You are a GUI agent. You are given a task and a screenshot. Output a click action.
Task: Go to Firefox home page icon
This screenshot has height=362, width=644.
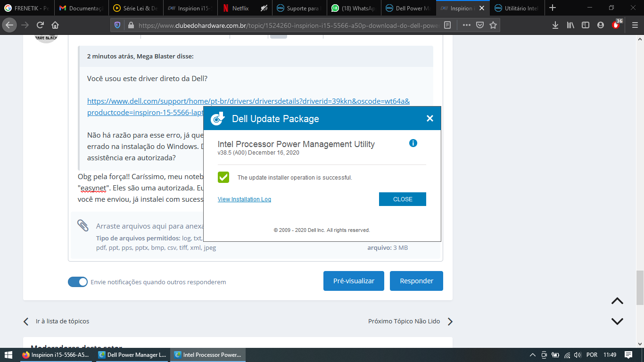click(55, 25)
